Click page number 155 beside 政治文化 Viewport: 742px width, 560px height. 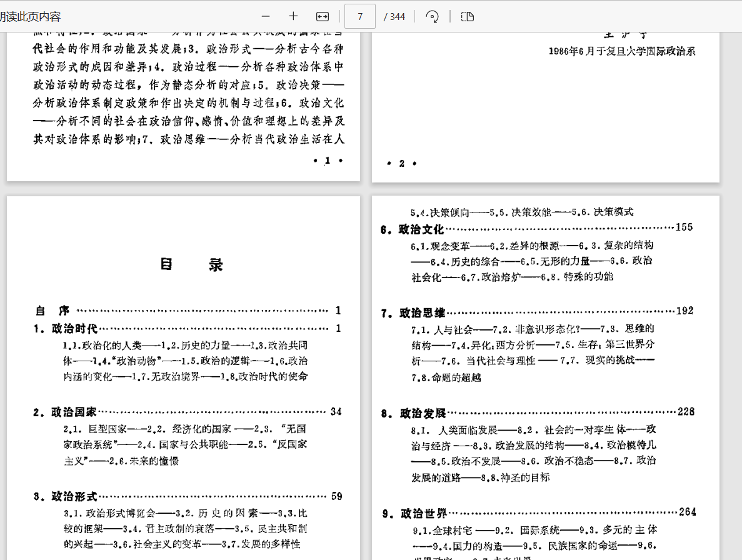pos(684,227)
